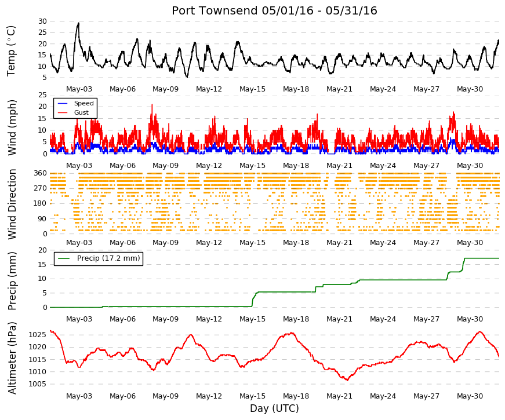505x420 pixels.
Task: Click the Temp (°C) axis label
Action: (11, 51)
